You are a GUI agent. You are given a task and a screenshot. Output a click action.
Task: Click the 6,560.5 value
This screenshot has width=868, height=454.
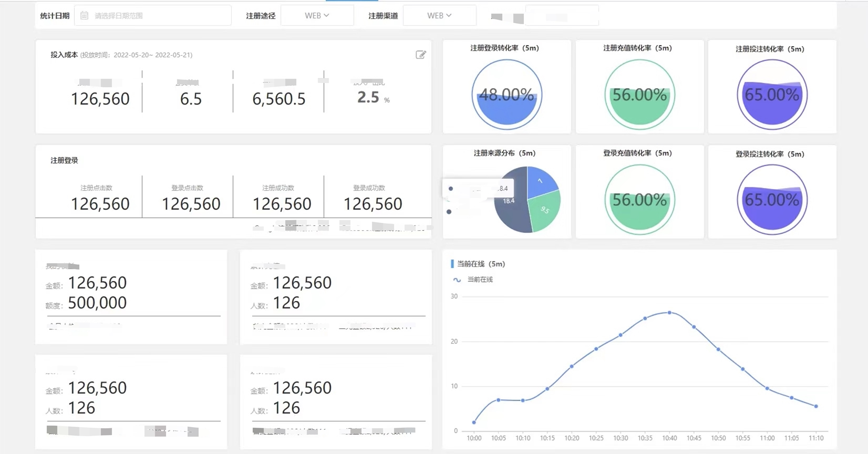click(279, 99)
